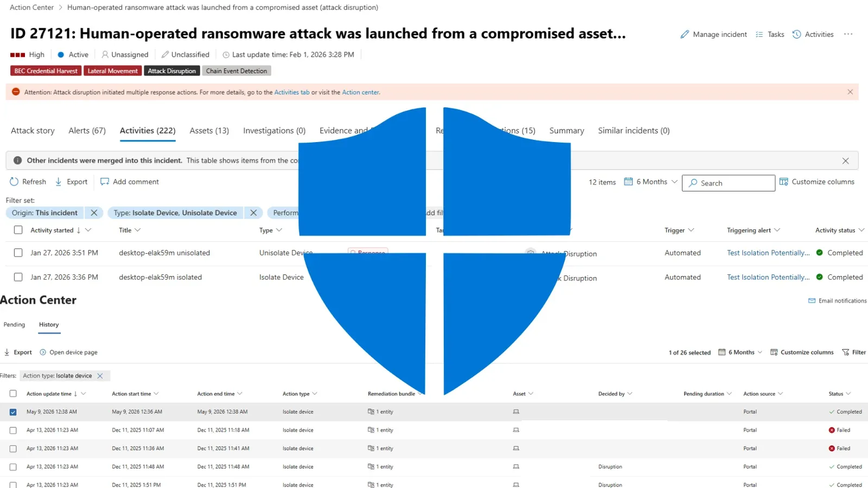Open Type column dropdown in Activities
Screen dimensions: 868x488
(x=279, y=230)
